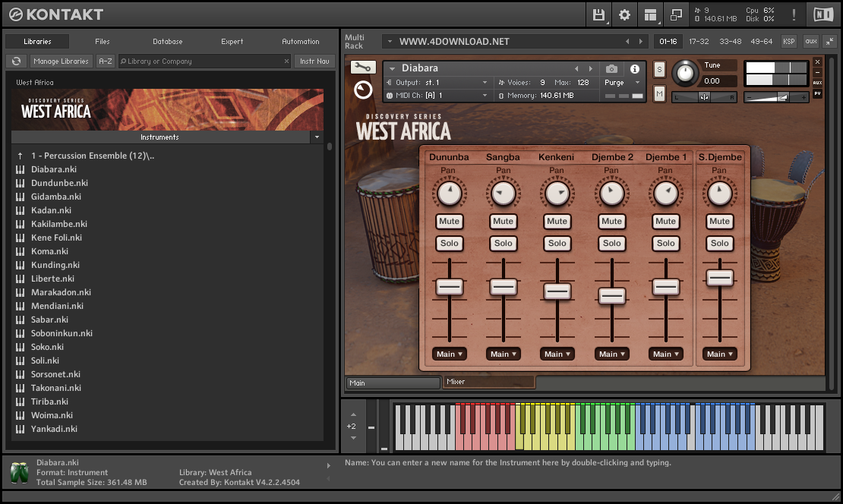Toggle PV button on instrument header
Image resolution: width=843 pixels, height=504 pixels.
pyautogui.click(x=817, y=93)
